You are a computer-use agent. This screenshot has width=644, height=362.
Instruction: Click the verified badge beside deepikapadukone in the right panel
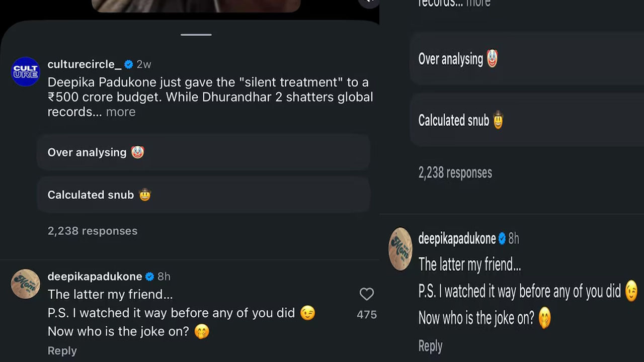(x=502, y=239)
